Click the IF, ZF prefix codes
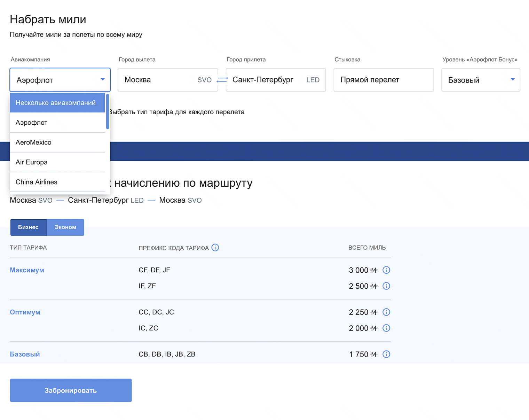This screenshot has height=420, width=529. click(147, 286)
